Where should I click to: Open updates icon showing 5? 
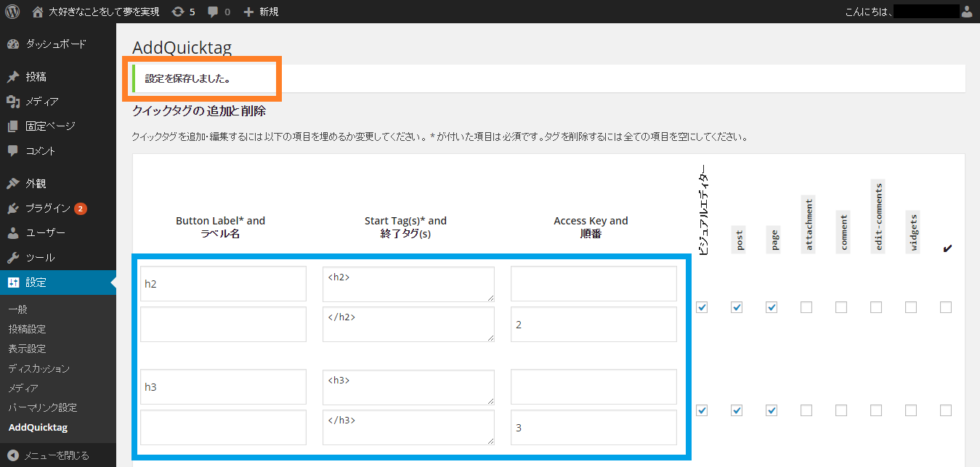(178, 12)
